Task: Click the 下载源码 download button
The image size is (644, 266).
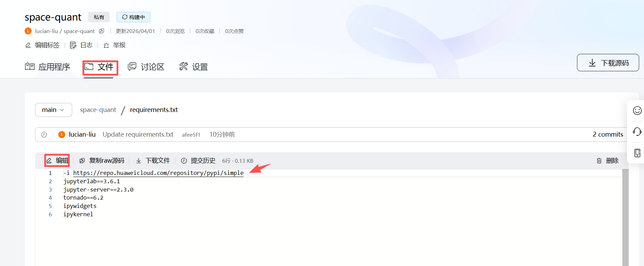Action: 608,63
